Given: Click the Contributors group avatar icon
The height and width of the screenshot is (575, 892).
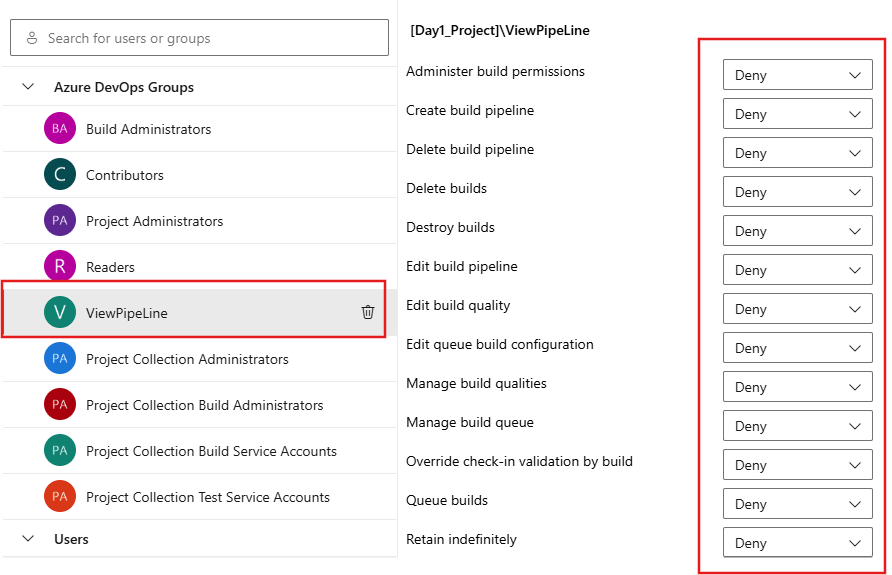Looking at the screenshot, I should (60, 175).
